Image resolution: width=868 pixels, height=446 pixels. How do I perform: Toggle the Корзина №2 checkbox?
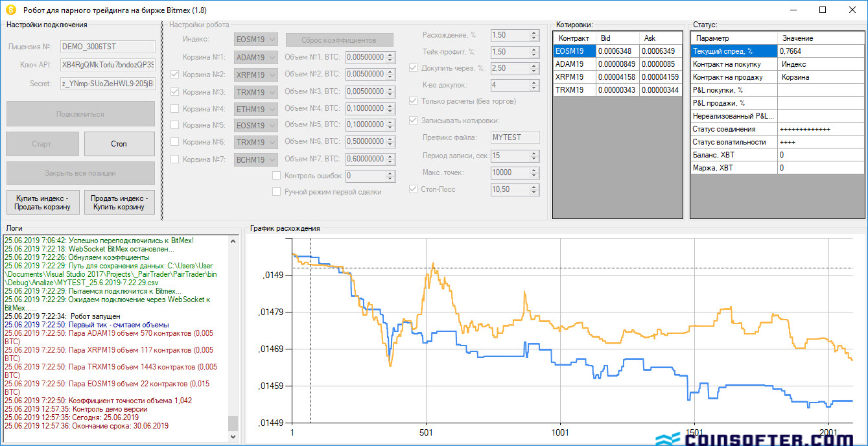(174, 75)
